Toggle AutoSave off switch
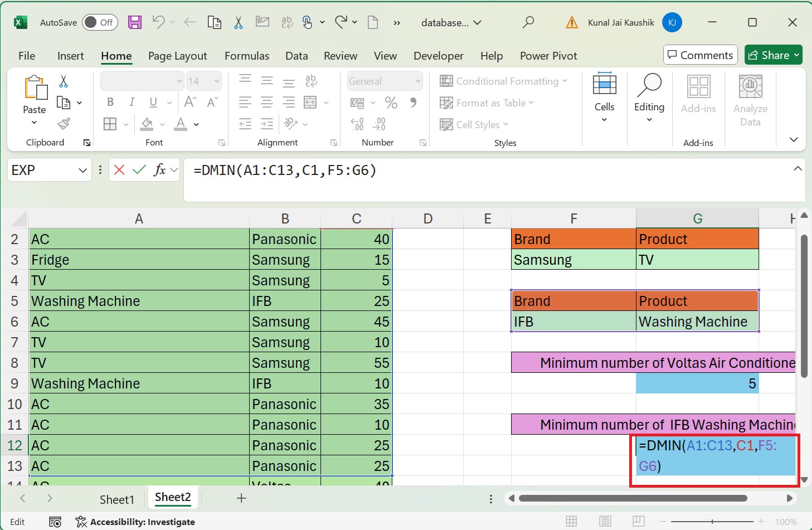Screen dimensions: 812x530 click(x=100, y=22)
